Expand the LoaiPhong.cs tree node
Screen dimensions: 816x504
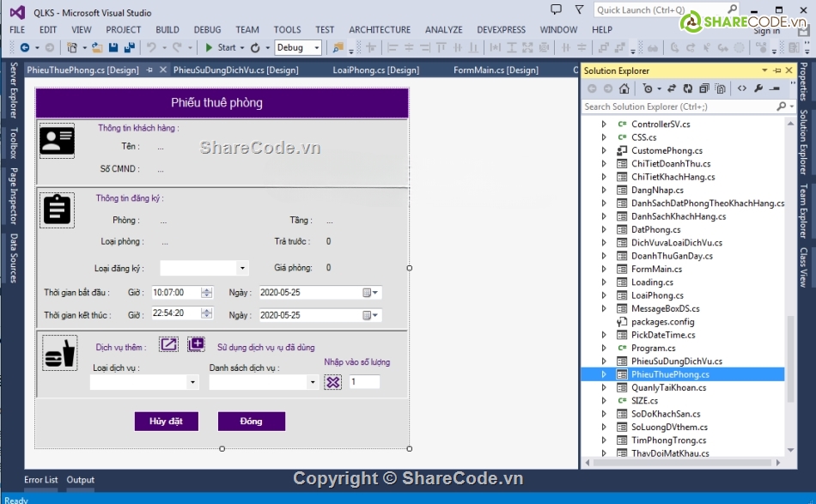tap(604, 295)
